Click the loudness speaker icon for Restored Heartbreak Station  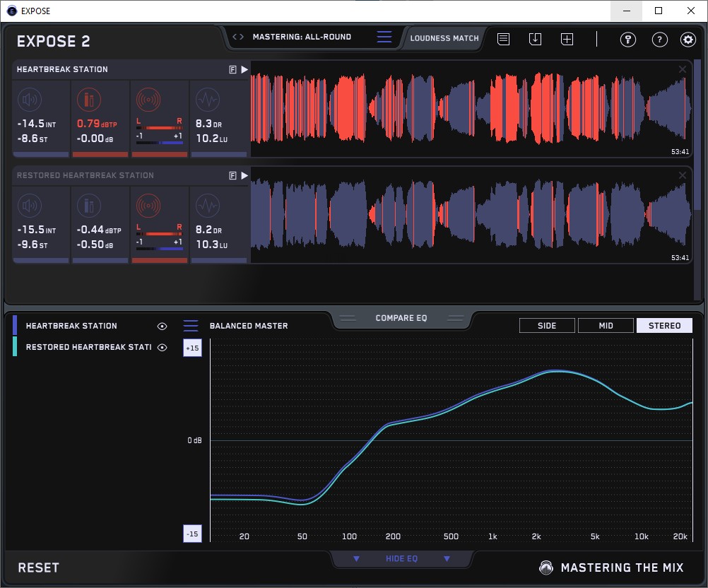tap(30, 206)
